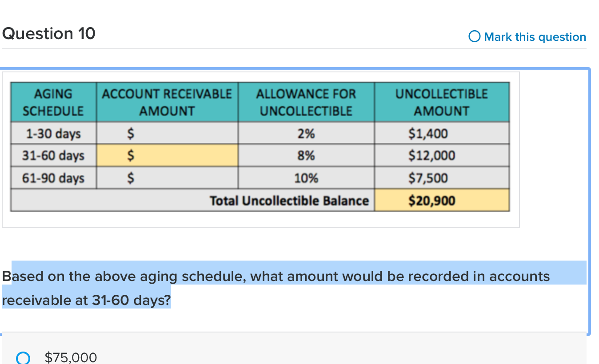Click the yellow highlighted 31-60 days amount cell

click(167, 155)
